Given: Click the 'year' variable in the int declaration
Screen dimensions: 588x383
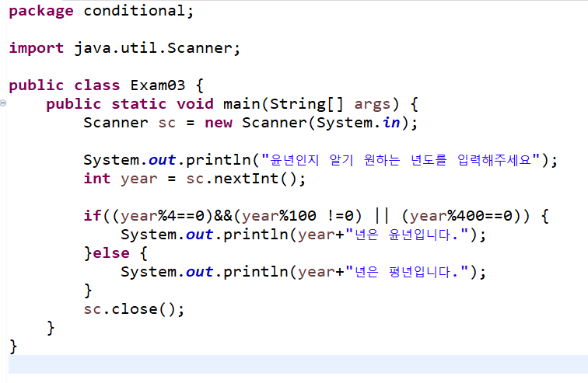Looking at the screenshot, I should (138, 179).
